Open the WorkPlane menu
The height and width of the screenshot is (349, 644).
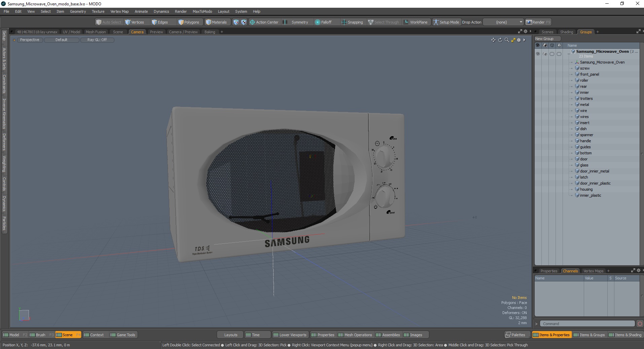coord(416,22)
